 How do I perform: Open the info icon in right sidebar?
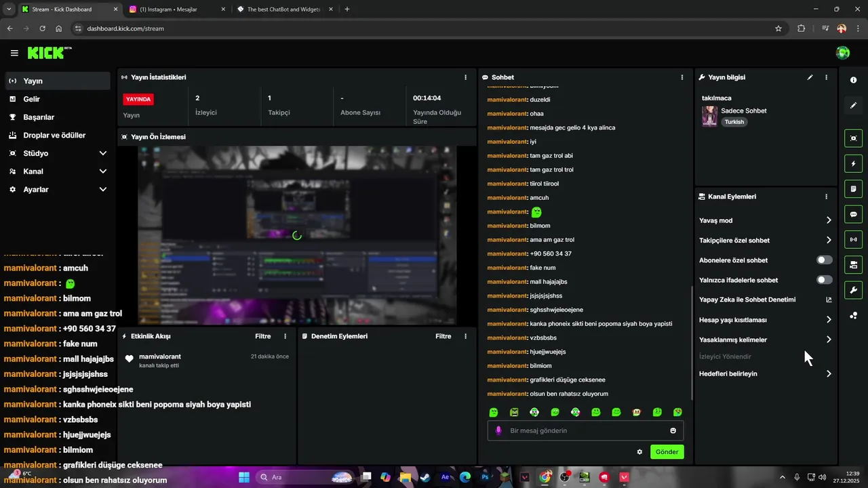click(853, 80)
